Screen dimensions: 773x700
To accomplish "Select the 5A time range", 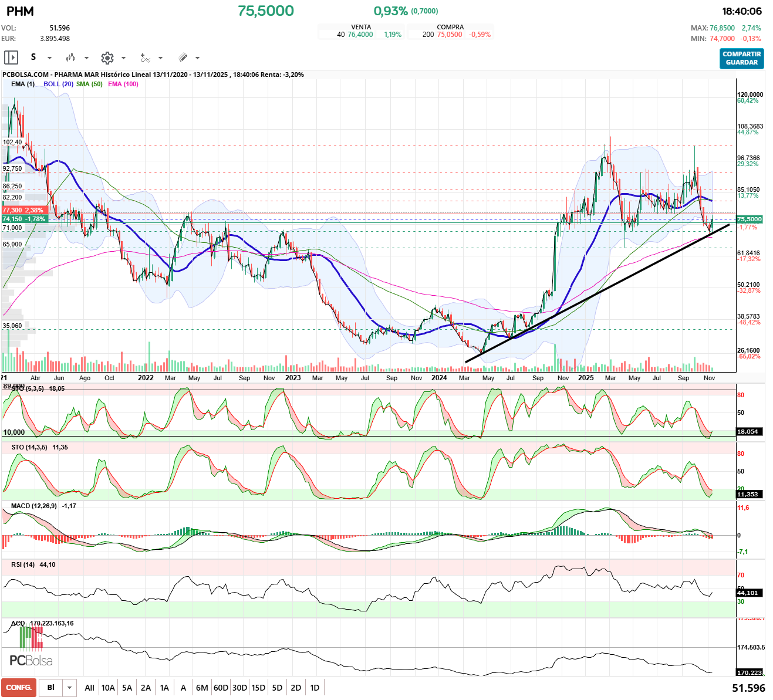I will 127,688.
